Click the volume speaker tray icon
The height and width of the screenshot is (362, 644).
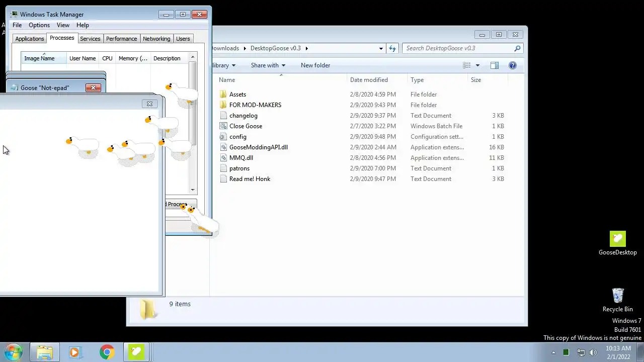(593, 352)
